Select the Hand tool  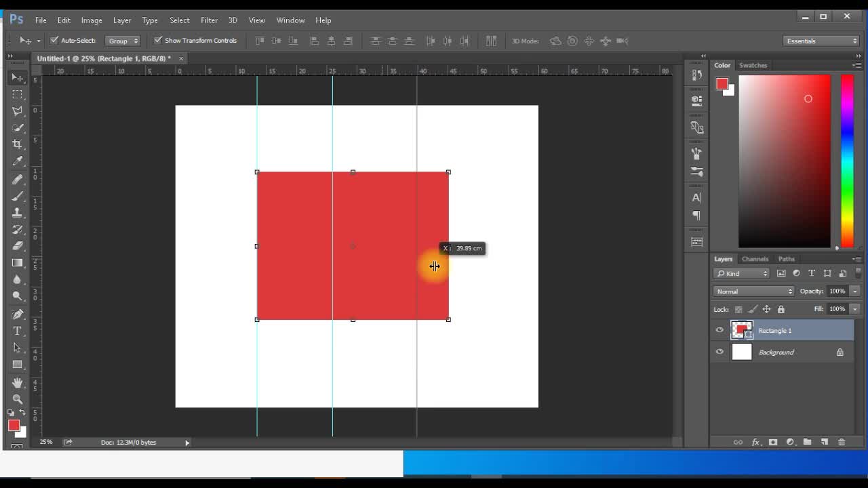click(18, 382)
